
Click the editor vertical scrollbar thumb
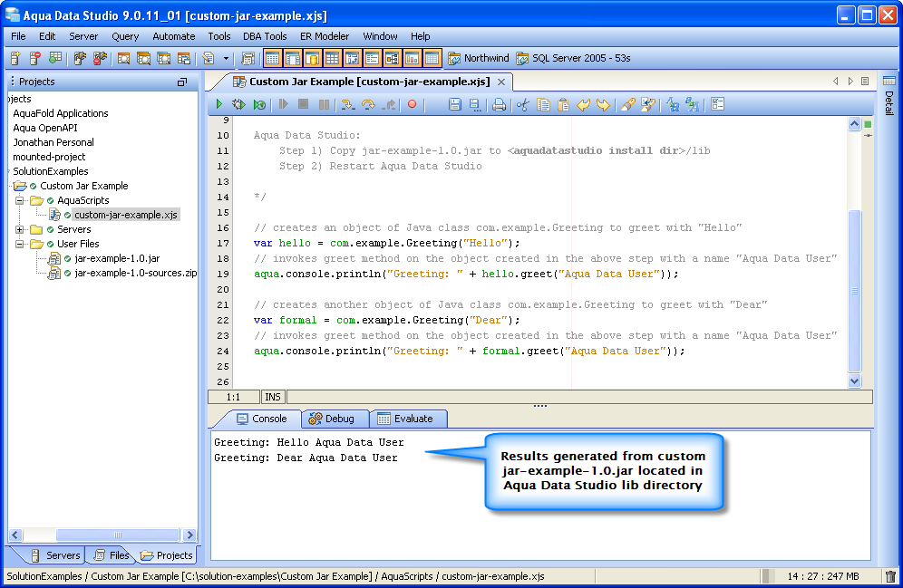(x=855, y=291)
